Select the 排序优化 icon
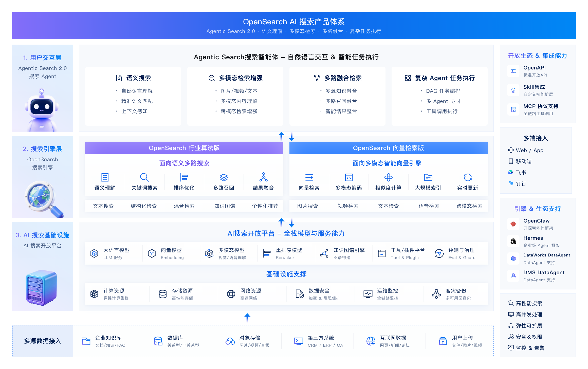 [184, 177]
